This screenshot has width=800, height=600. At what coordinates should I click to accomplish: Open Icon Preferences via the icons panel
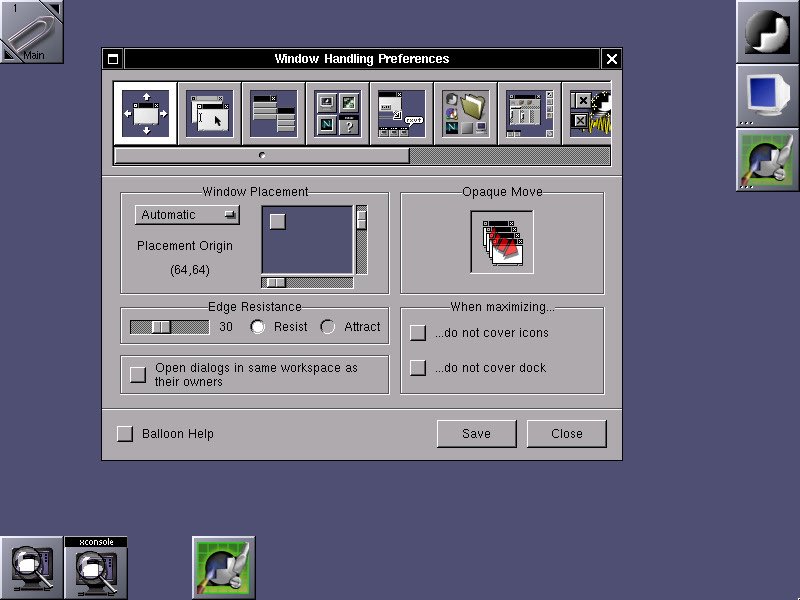337,112
